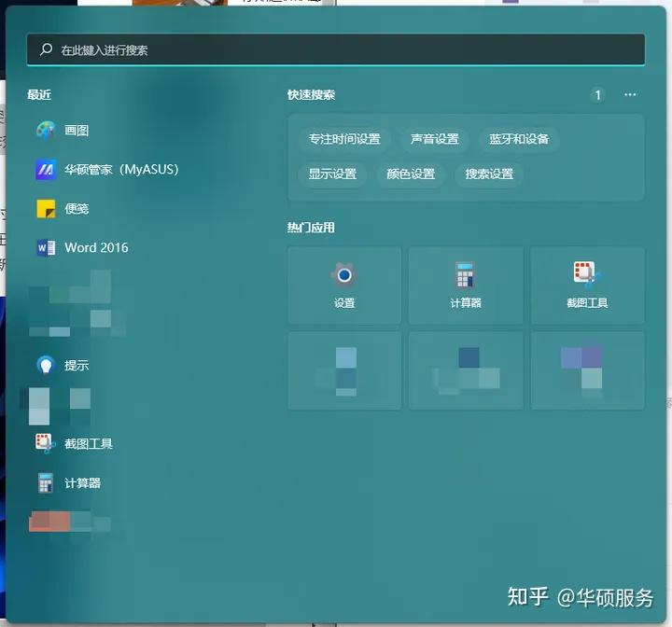This screenshot has width=672, height=627.
Task: Open the Settings (设置) tile in hot apps
Action: coord(344,285)
